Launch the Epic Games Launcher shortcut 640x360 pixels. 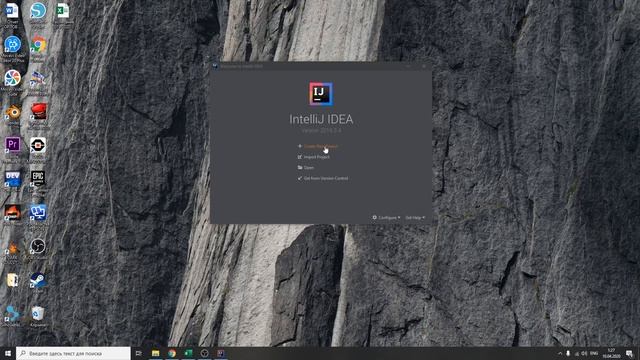click(x=38, y=178)
